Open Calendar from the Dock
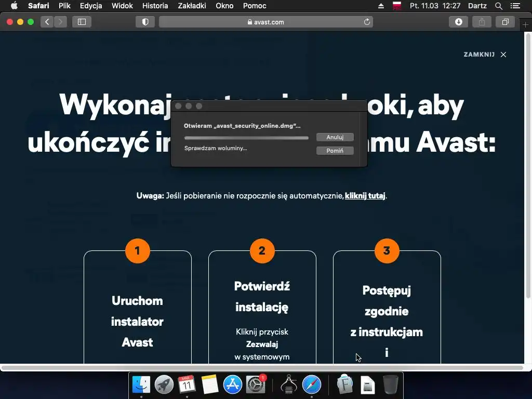This screenshot has height=399, width=532. coord(187,385)
